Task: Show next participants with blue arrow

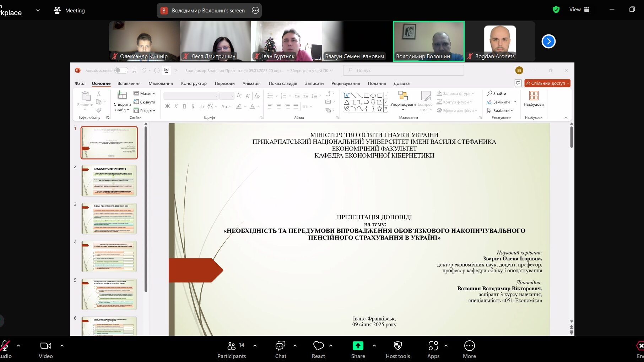Action: pos(548,42)
